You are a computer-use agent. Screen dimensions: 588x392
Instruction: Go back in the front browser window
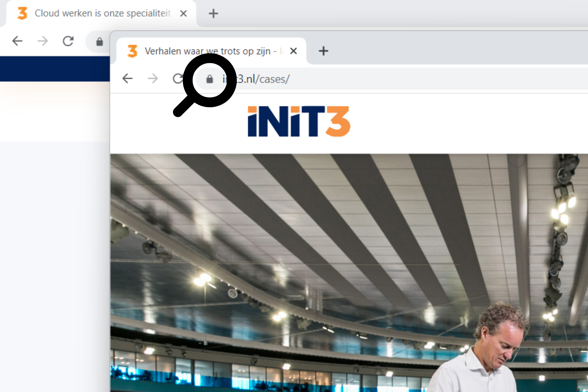127,78
